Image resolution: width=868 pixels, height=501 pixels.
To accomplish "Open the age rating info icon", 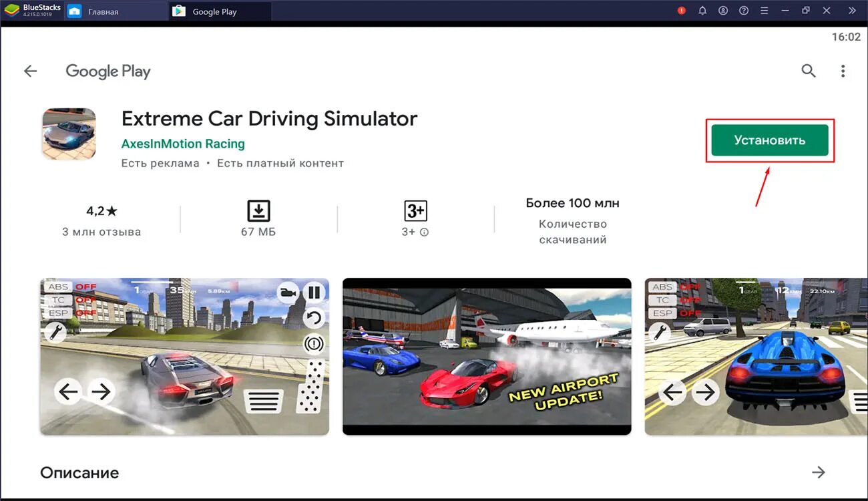I will point(424,232).
